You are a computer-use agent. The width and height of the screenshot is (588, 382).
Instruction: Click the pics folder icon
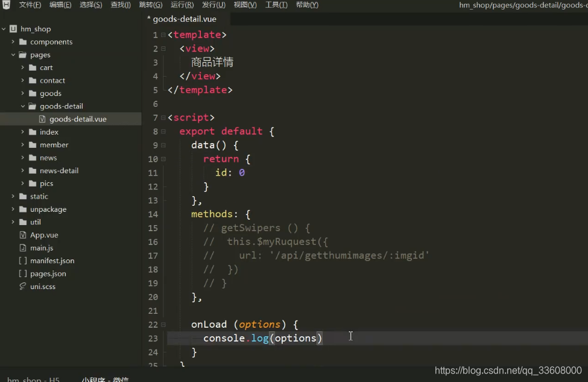(33, 183)
